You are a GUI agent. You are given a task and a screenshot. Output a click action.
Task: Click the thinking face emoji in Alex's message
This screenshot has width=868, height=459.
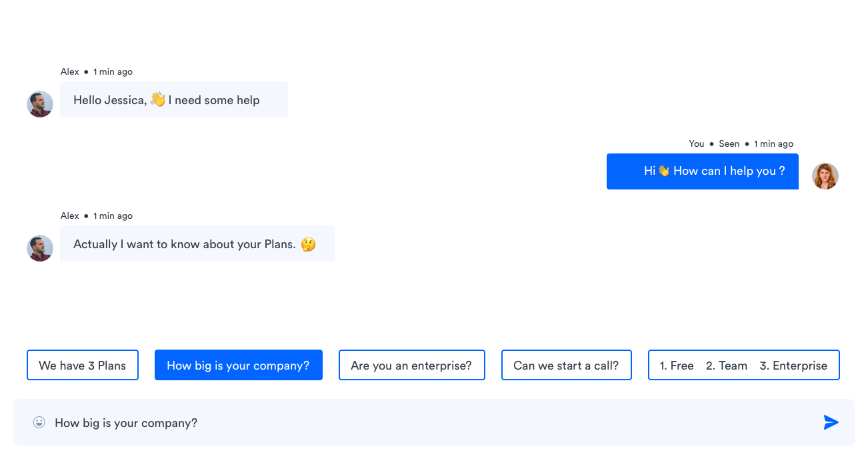point(308,244)
